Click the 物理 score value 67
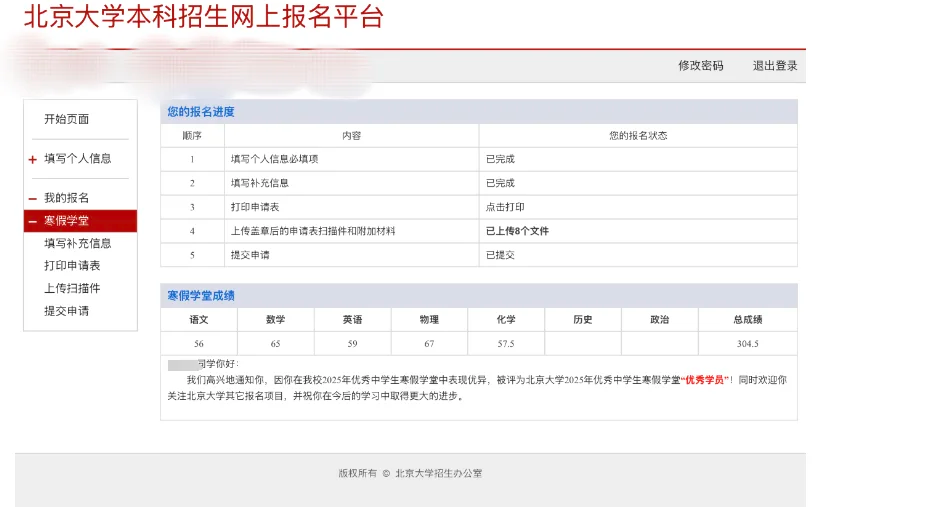This screenshot has height=507, width=930. click(429, 344)
